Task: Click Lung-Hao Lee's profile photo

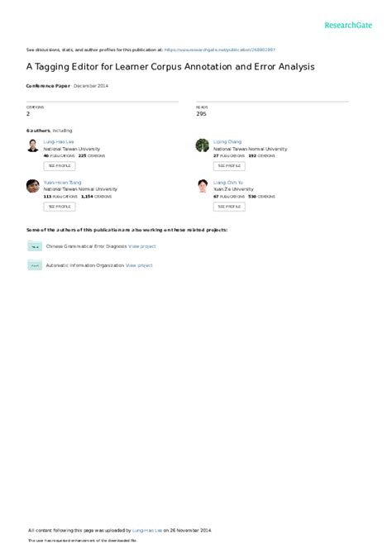Action: [x=33, y=145]
